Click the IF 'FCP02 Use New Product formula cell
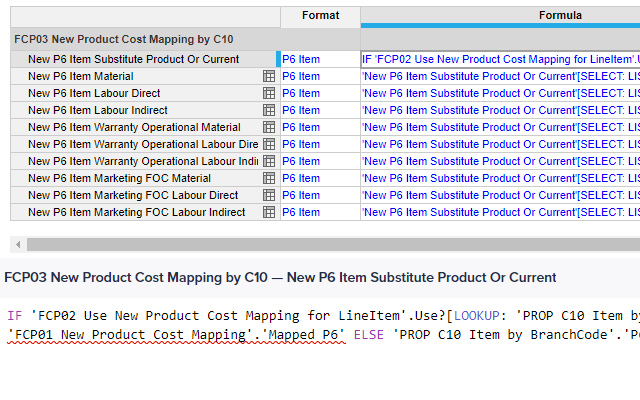The image size is (640, 400). pyautogui.click(x=500, y=59)
